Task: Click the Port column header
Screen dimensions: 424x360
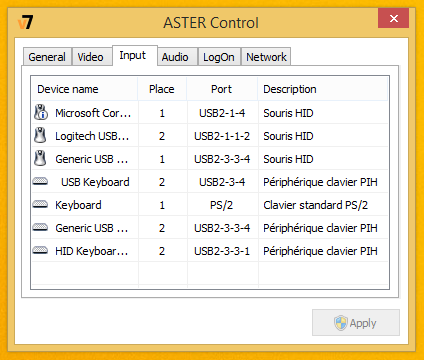Action: tap(222, 89)
